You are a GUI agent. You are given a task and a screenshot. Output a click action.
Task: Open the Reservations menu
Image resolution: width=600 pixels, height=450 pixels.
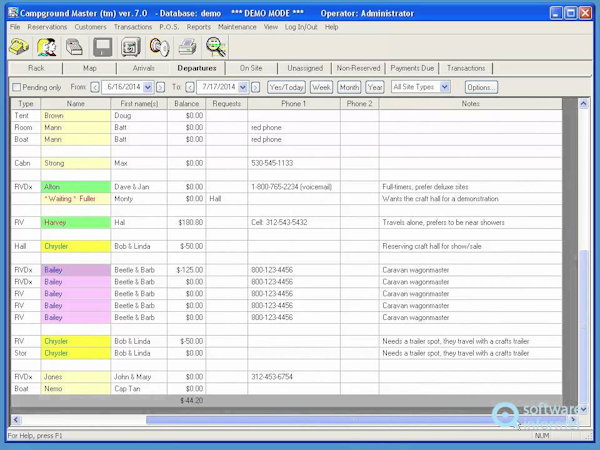pyautogui.click(x=47, y=27)
